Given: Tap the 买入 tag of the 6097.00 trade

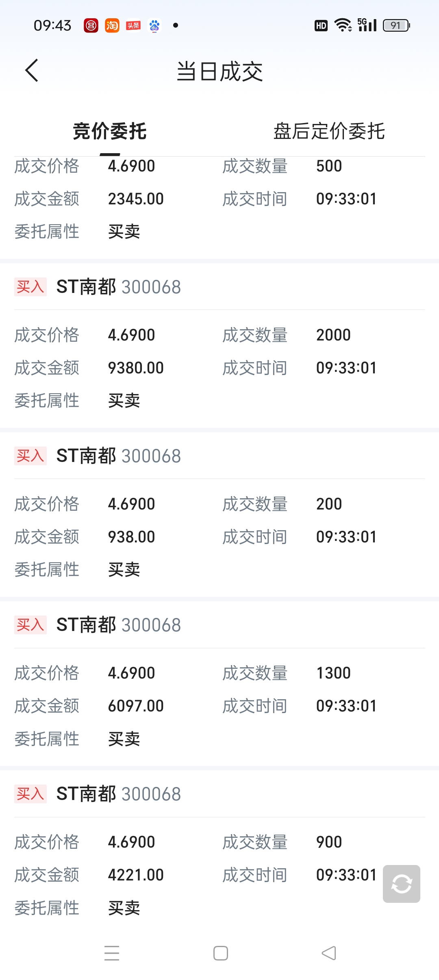Looking at the screenshot, I should (x=30, y=625).
